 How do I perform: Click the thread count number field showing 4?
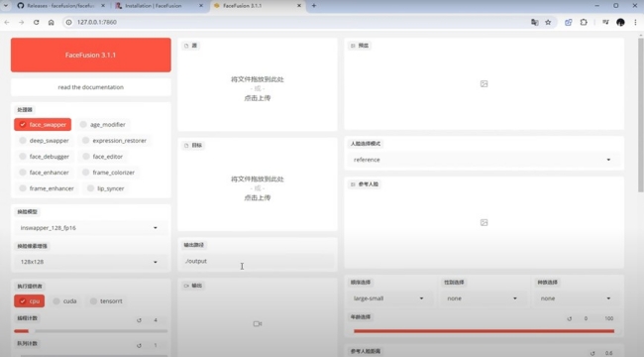156,320
